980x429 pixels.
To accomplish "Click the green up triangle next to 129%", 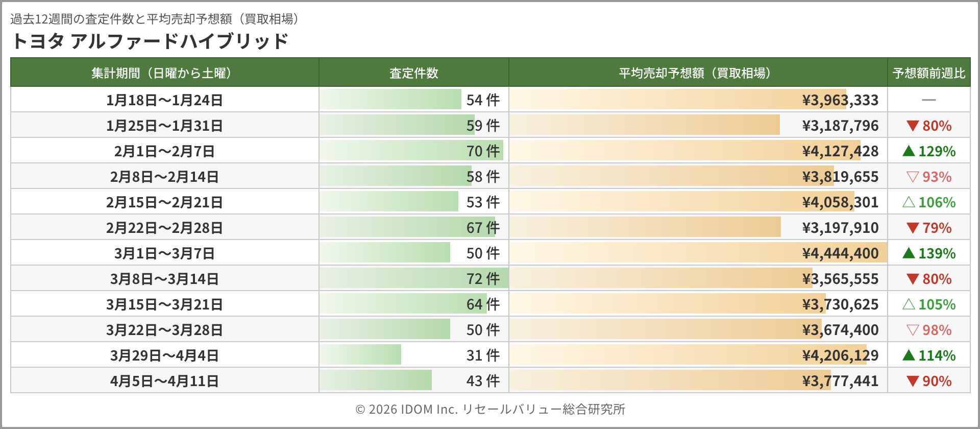I will [x=909, y=151].
